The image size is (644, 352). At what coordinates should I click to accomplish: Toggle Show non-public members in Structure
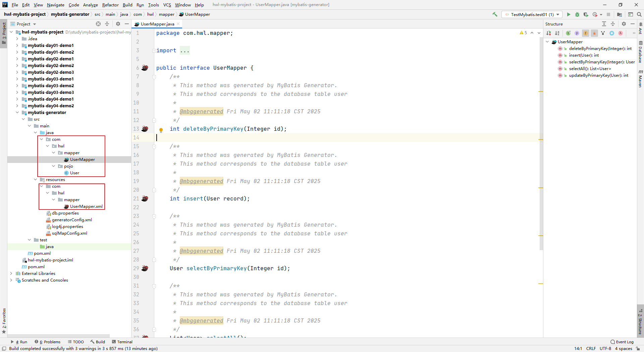[594, 33]
